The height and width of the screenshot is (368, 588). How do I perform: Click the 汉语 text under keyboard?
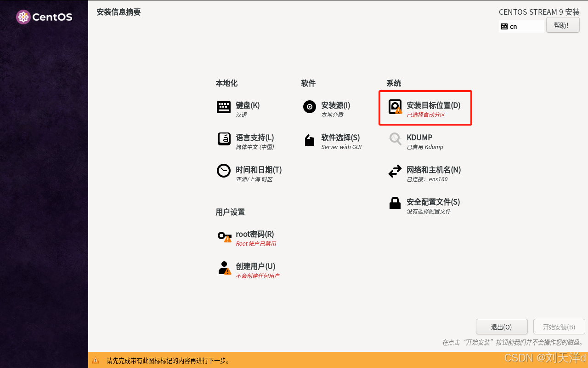click(x=241, y=115)
